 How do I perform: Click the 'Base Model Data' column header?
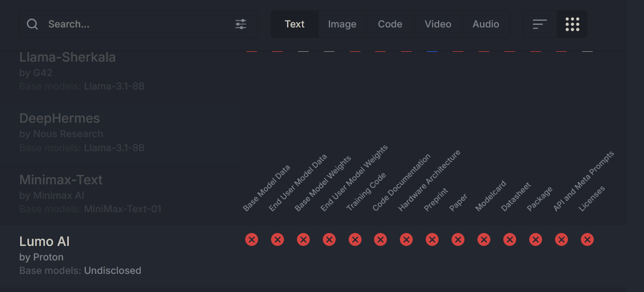point(267,188)
